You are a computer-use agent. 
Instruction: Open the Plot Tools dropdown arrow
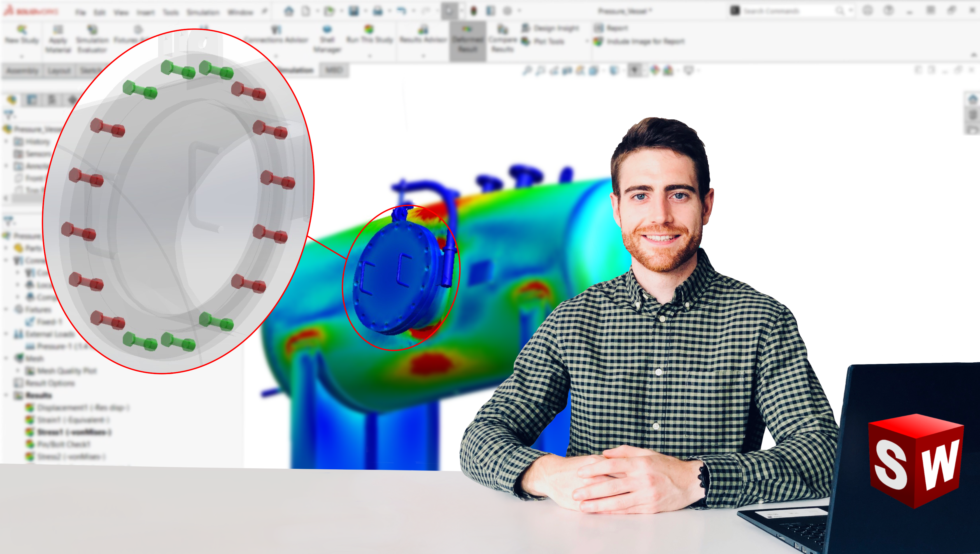coord(587,41)
